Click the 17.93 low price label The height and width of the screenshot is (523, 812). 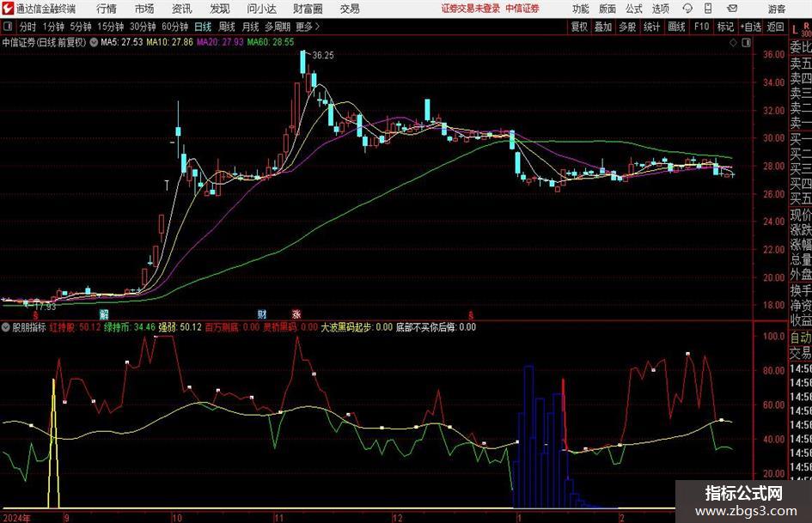click(45, 307)
